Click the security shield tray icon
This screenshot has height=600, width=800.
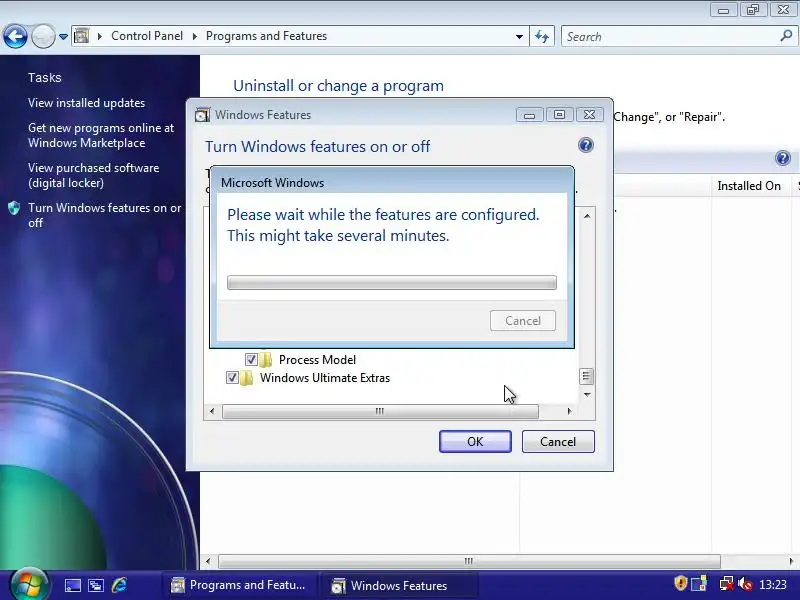tap(681, 583)
